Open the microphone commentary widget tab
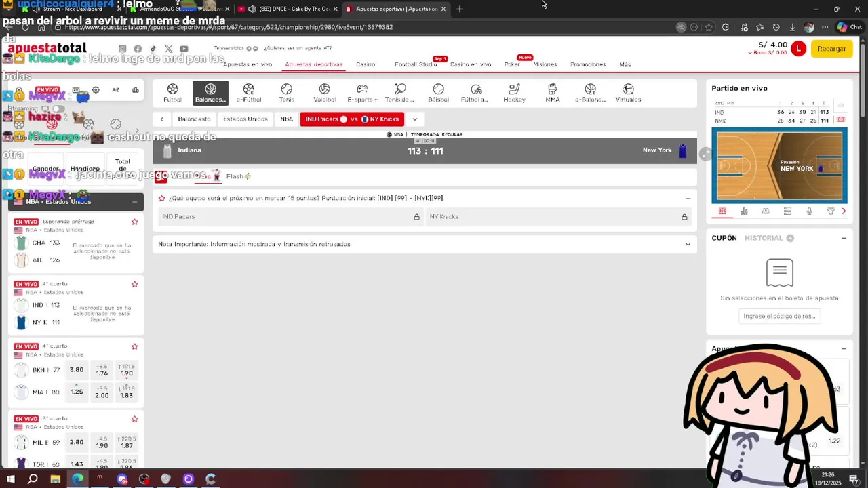868x488 pixels. click(x=809, y=211)
